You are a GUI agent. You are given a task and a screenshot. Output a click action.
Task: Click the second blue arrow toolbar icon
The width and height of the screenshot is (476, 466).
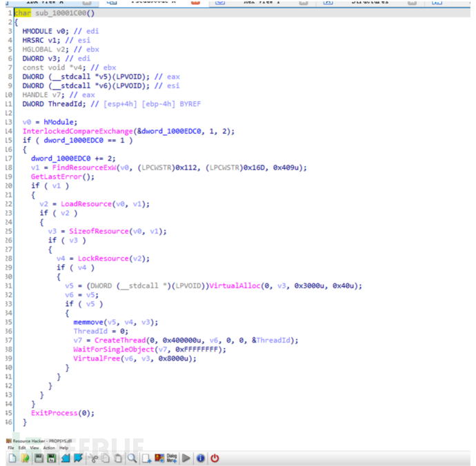(x=79, y=458)
